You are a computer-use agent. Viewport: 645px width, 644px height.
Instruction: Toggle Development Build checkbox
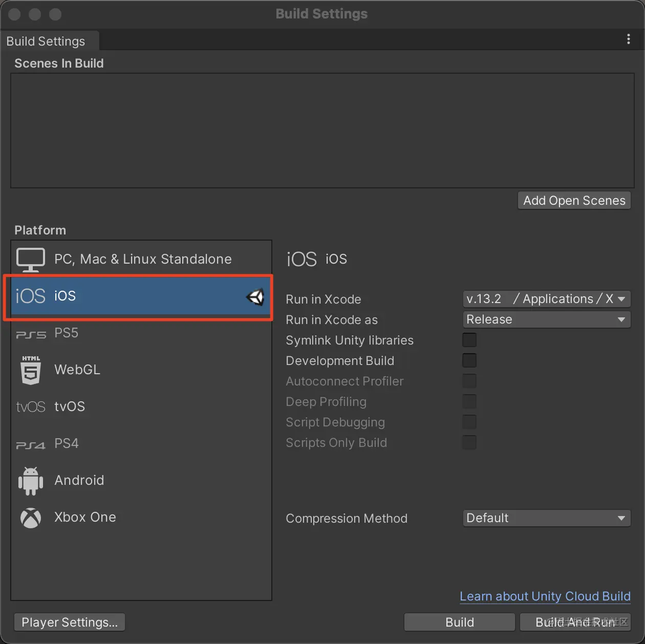pos(469,360)
